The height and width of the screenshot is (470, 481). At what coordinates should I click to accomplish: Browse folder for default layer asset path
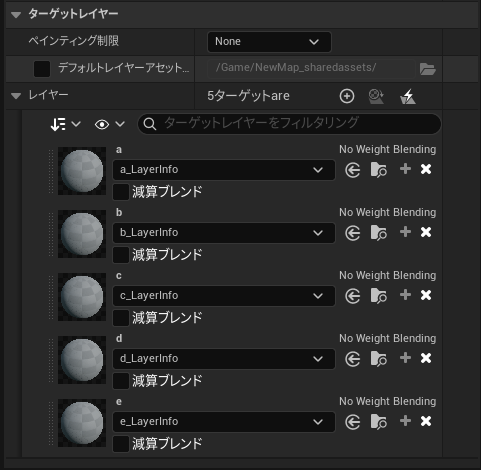[428, 69]
